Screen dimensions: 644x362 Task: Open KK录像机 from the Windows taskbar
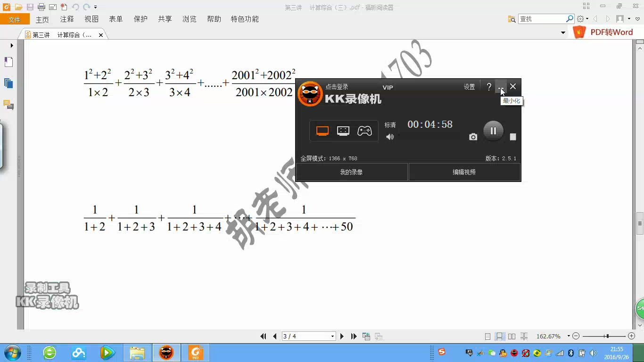(x=166, y=353)
